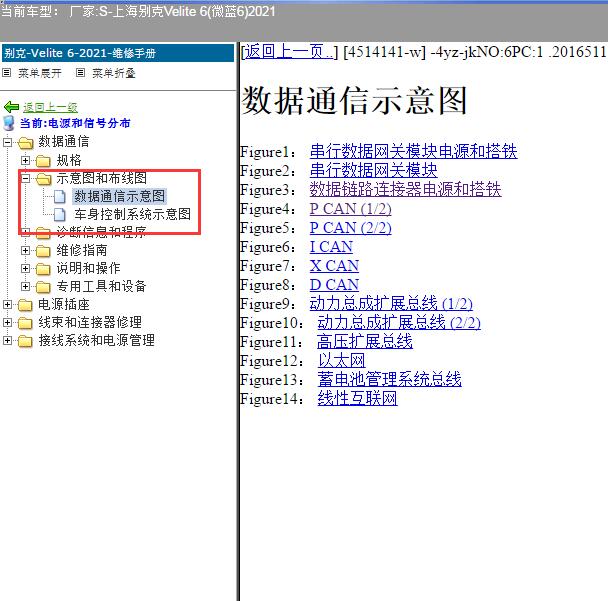Expand the 专用工具和设备 tree node
Screen dimensions: 608x601
tap(25, 287)
